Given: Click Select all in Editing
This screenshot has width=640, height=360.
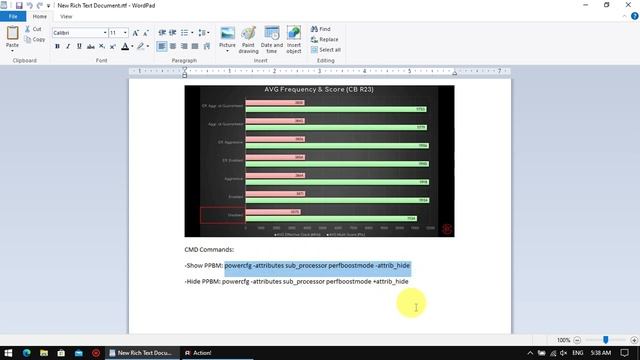Looking at the screenshot, I should (326, 50).
